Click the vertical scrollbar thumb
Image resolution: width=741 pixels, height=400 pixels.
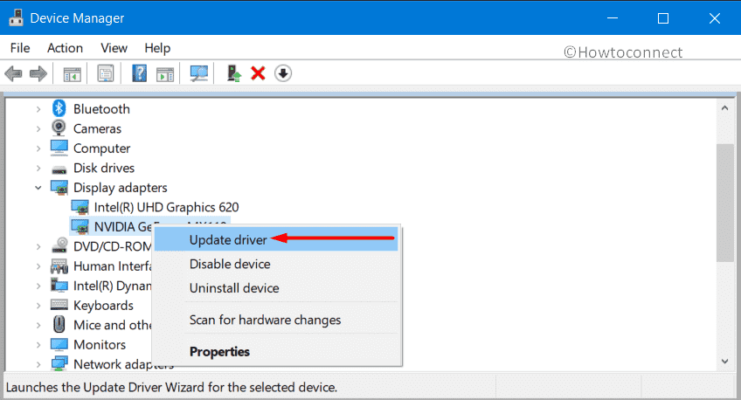(x=724, y=202)
